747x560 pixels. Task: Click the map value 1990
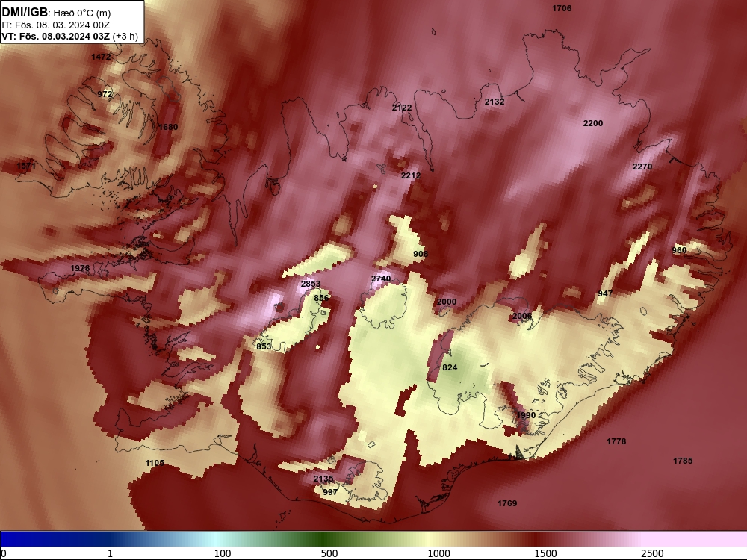point(526,414)
